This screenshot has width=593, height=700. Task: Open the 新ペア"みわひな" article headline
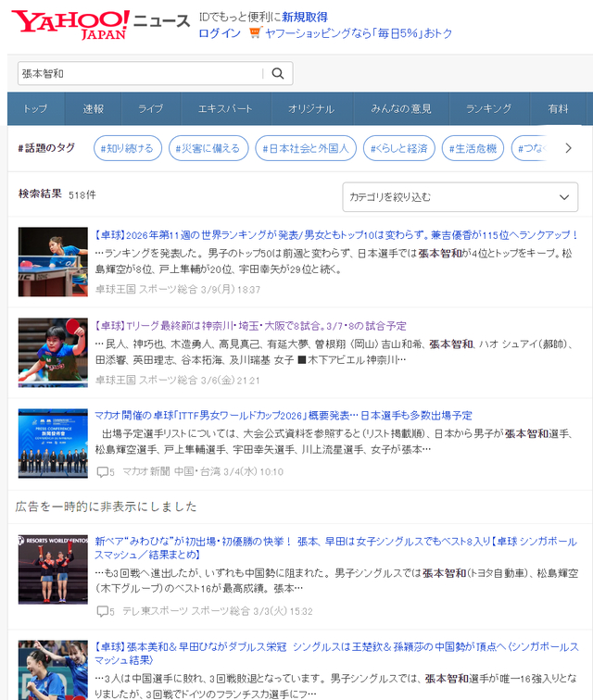click(x=336, y=548)
